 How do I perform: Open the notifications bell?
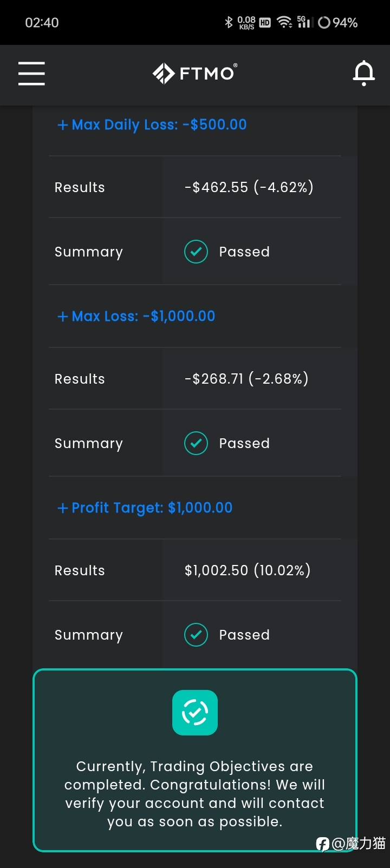(x=364, y=73)
